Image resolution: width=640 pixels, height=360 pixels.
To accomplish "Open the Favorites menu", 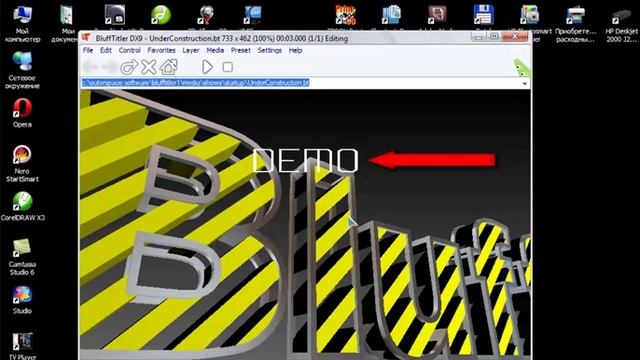I will pyautogui.click(x=161, y=50).
